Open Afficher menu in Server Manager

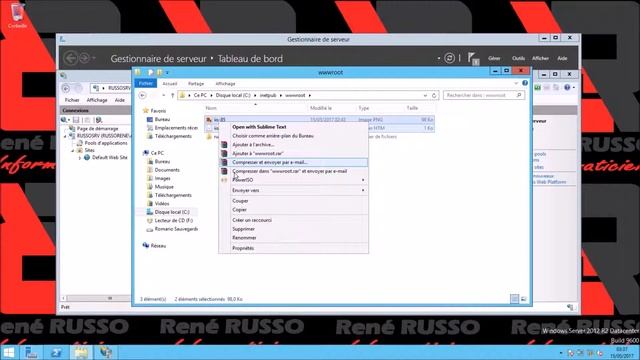[x=540, y=58]
